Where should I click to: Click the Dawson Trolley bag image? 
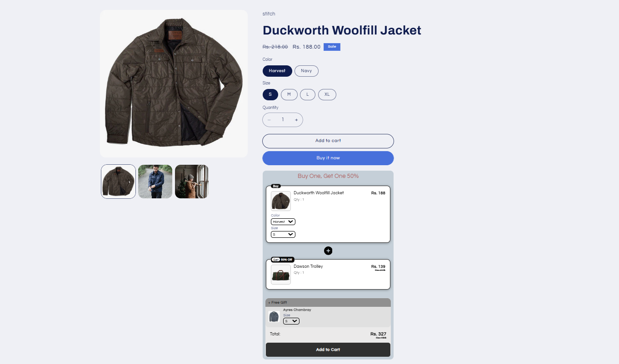[x=281, y=275]
